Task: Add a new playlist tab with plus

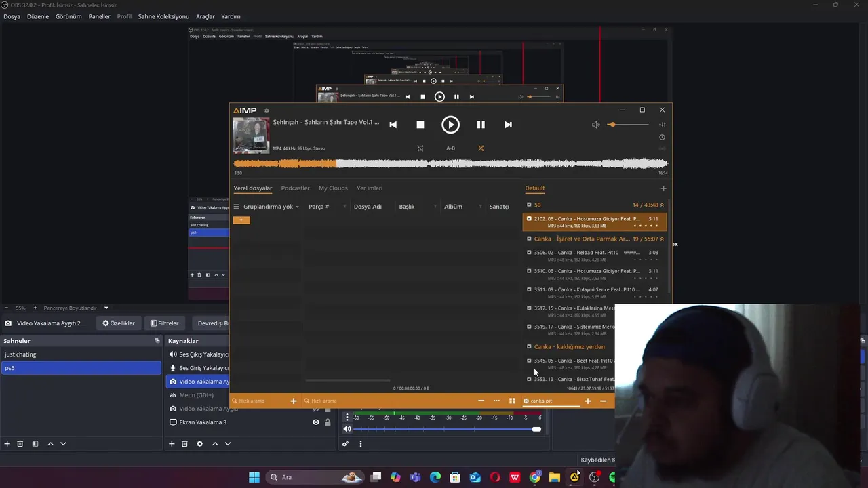Action: (663, 188)
